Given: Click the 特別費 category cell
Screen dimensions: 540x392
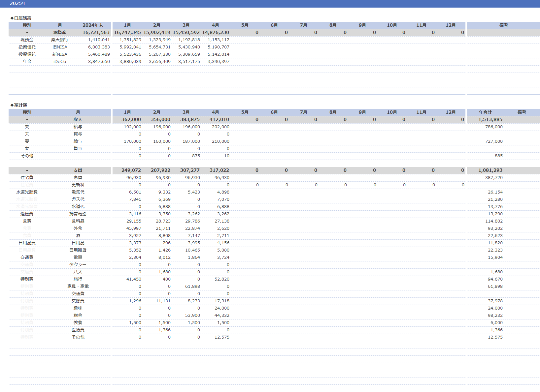Looking at the screenshot, I should [x=27, y=279].
